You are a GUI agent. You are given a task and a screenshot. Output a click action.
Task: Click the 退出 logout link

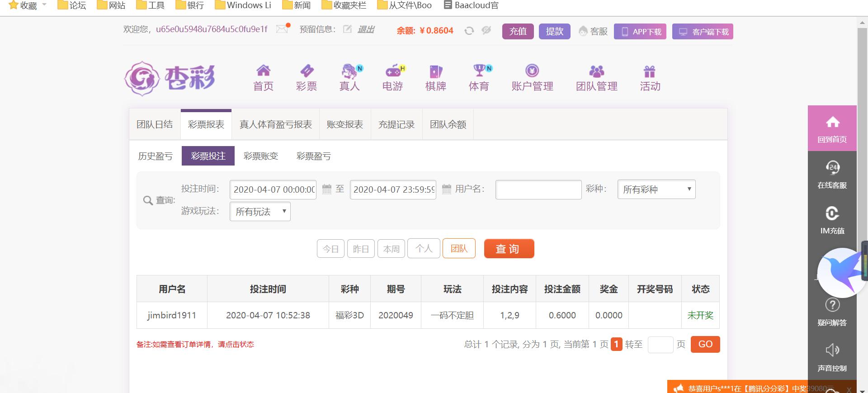(x=366, y=29)
